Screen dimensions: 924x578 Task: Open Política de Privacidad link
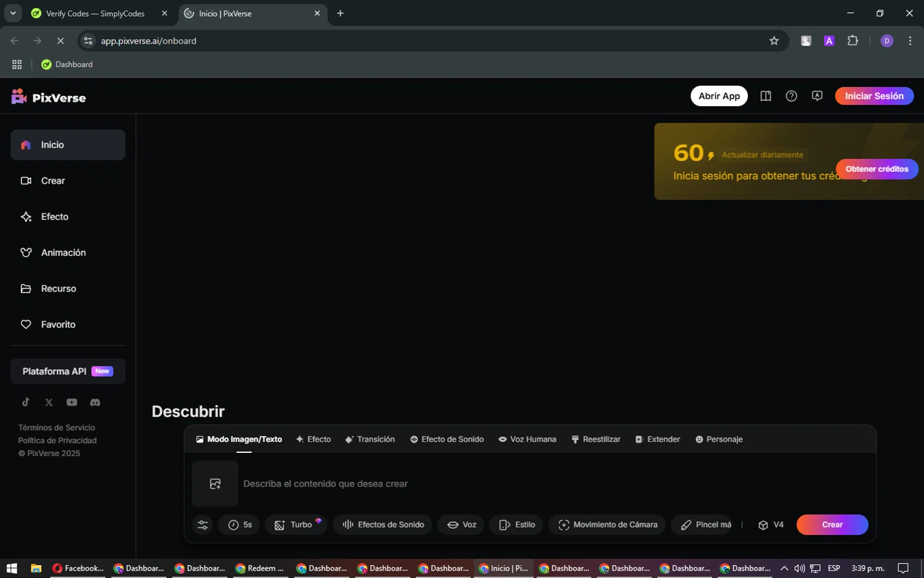click(x=57, y=441)
